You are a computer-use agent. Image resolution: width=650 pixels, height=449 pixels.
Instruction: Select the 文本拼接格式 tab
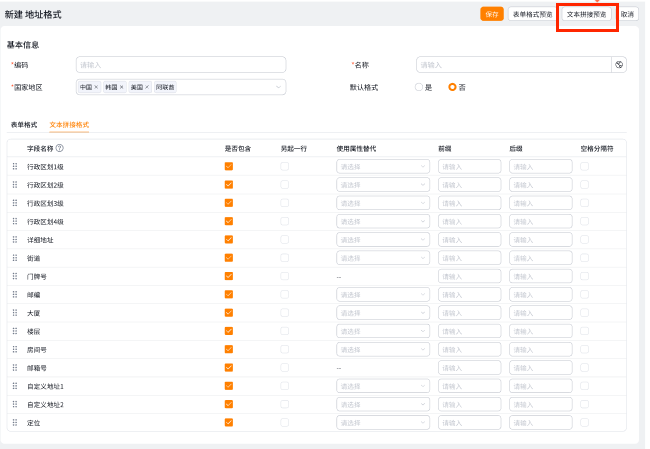pyautogui.click(x=69, y=125)
